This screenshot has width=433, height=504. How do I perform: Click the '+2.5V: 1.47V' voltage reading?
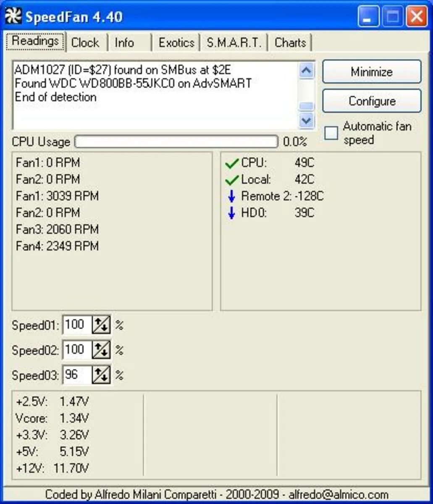52,402
